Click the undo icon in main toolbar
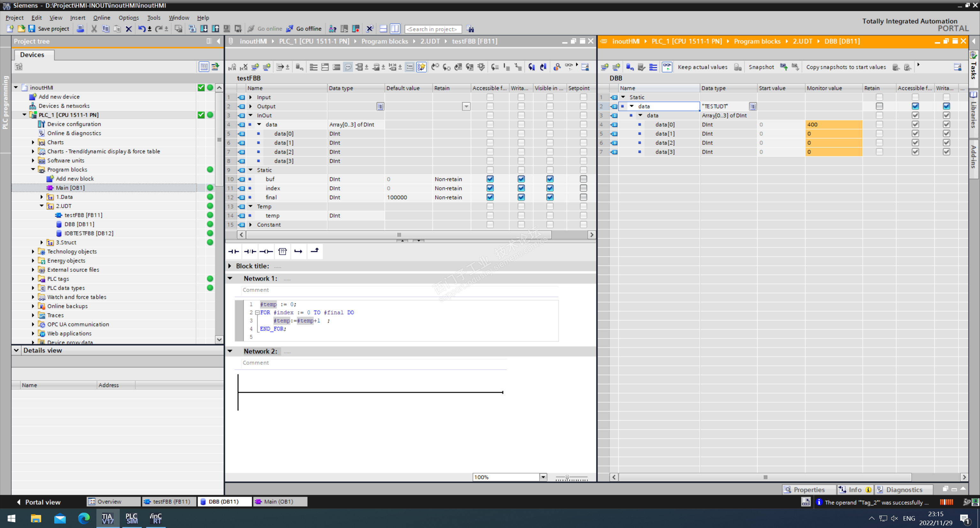The image size is (980, 528). pyautogui.click(x=141, y=28)
